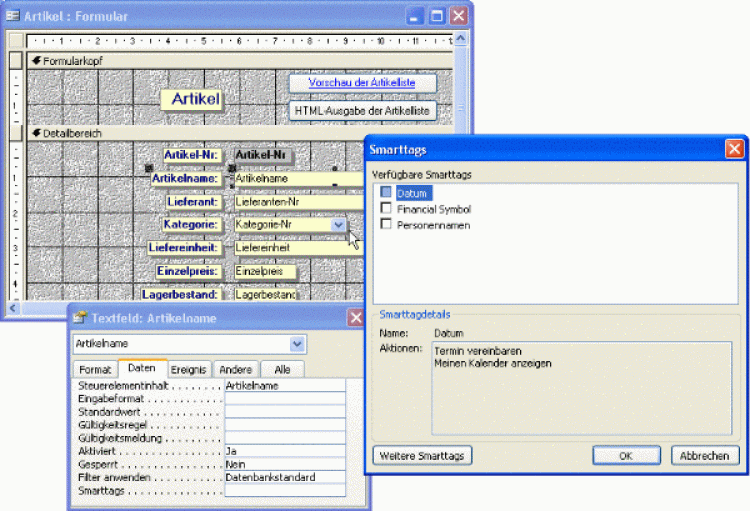Check the Financial Symbol smarttag
750x511 pixels.
pyautogui.click(x=386, y=208)
